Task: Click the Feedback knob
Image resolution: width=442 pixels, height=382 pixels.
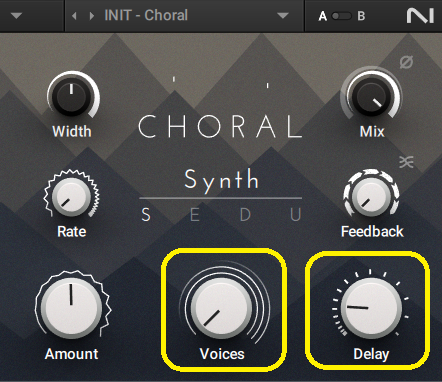Action: [371, 196]
